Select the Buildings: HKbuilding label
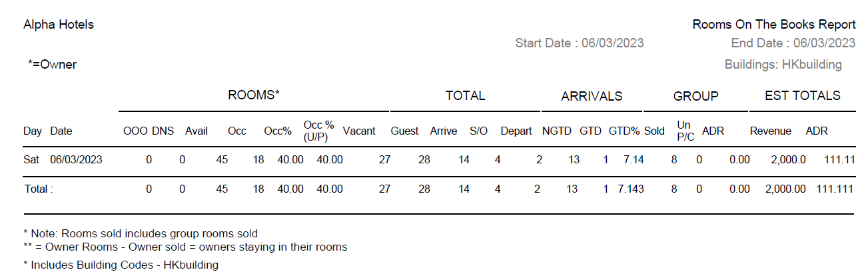868x276 pixels. click(783, 65)
